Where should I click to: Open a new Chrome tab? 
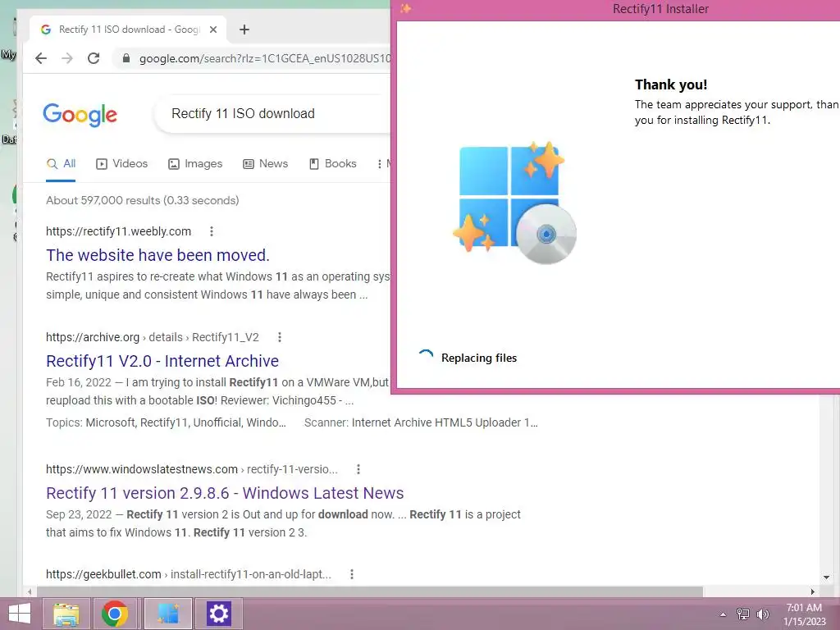244,30
